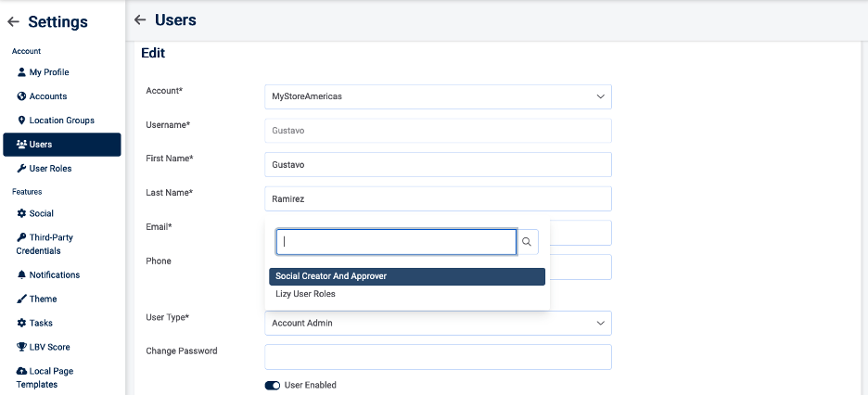The height and width of the screenshot is (395, 868).
Task: Click the Change Password field
Action: click(x=438, y=357)
